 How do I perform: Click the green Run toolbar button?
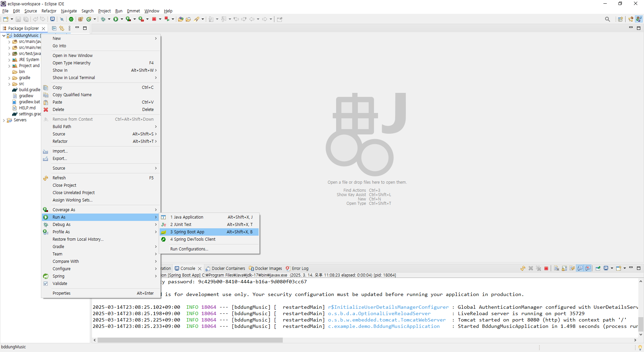click(116, 19)
